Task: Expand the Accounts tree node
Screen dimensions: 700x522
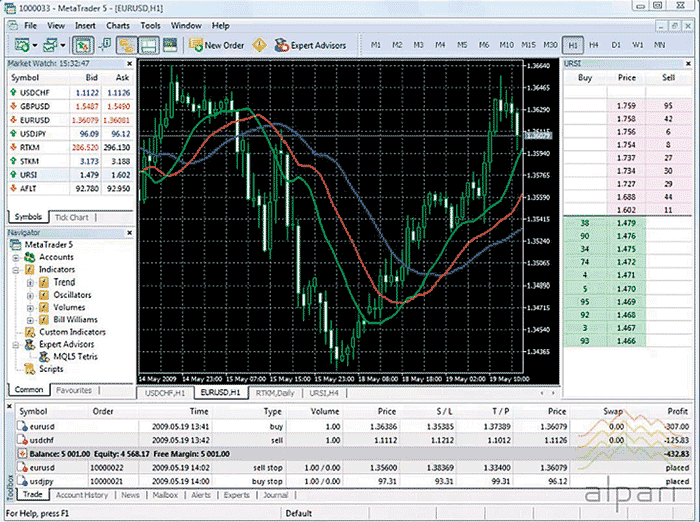Action: pyautogui.click(x=16, y=258)
